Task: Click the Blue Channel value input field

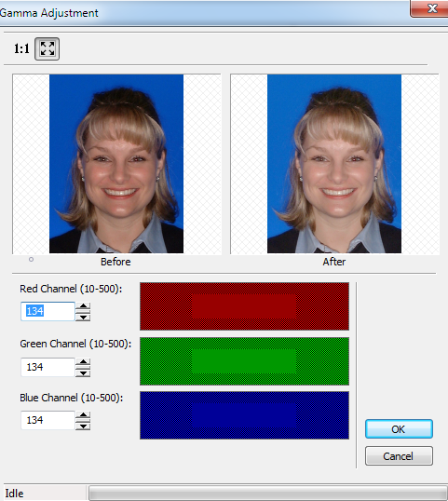Action: [48, 421]
